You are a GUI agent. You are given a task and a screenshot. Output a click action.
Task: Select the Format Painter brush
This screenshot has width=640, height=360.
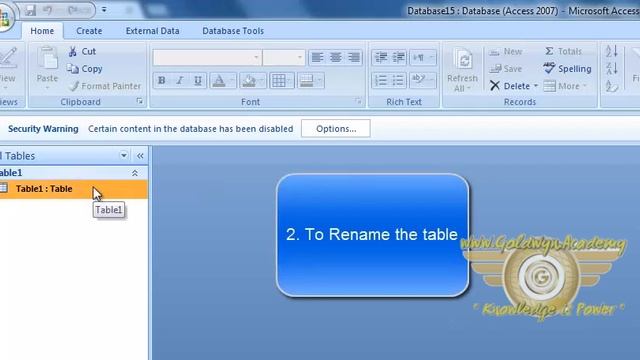[73, 86]
